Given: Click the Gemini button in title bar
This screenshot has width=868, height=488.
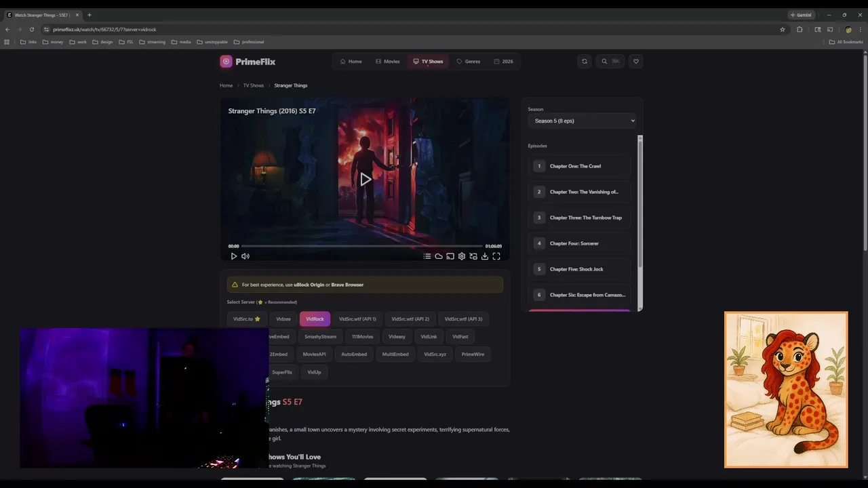Looking at the screenshot, I should [x=801, y=15].
